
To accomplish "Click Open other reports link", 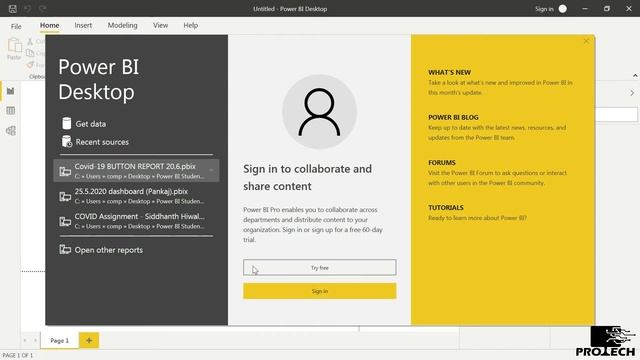I will click(x=109, y=250).
